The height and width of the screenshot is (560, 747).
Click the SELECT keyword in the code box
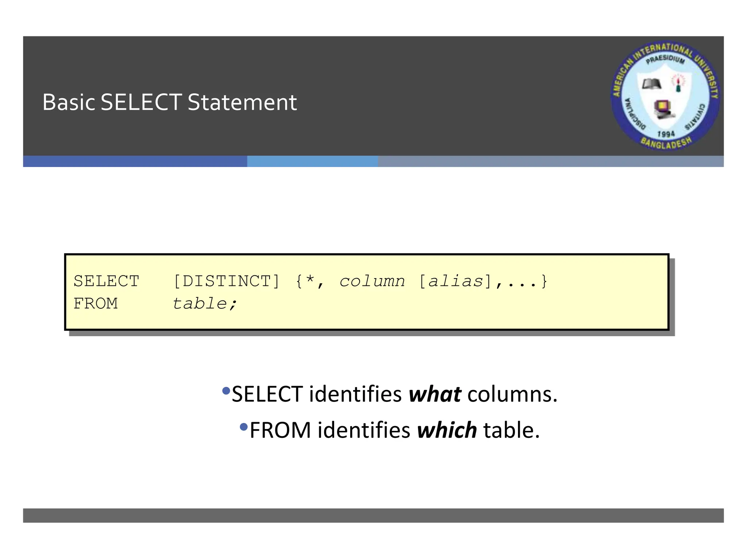pyautogui.click(x=106, y=281)
